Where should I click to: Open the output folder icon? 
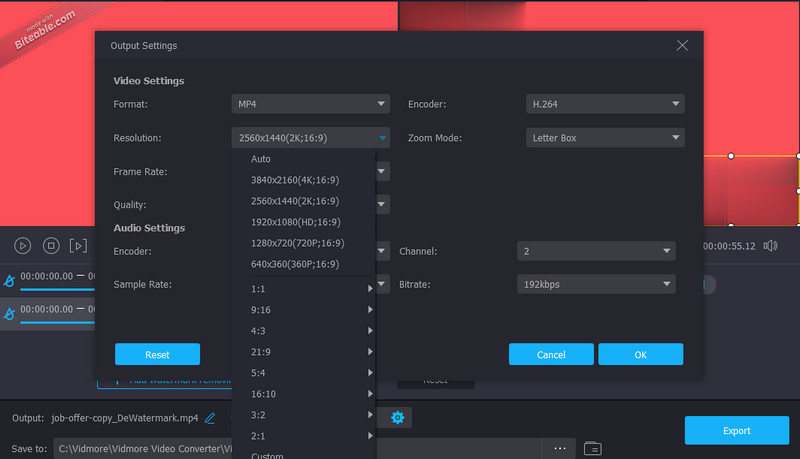(592, 448)
